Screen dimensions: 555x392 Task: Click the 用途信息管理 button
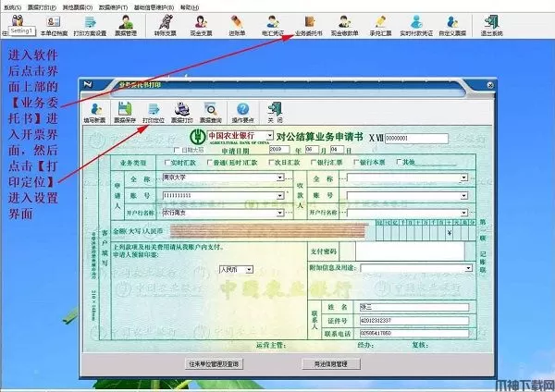[x=331, y=363]
